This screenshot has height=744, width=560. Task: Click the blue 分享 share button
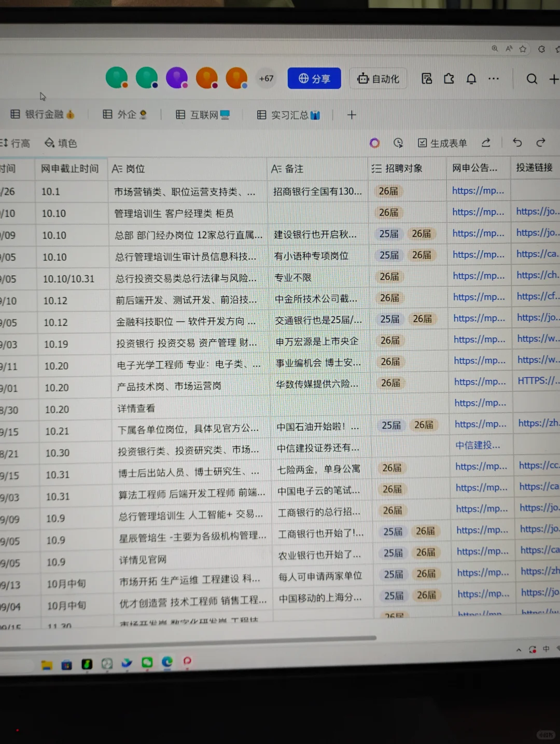point(314,78)
